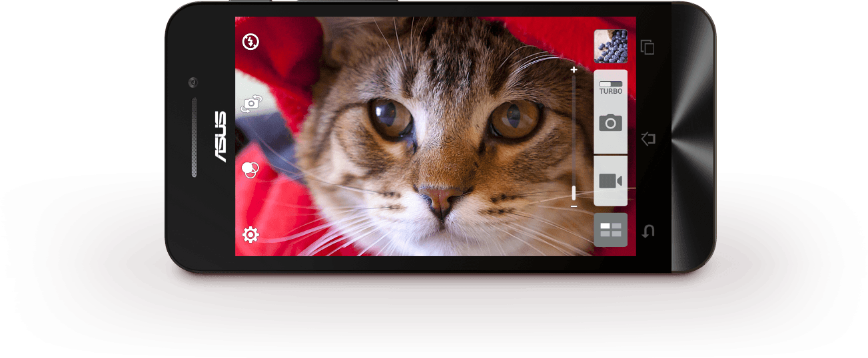The image size is (868, 358).
Task: Open camera settings gear
Action: coord(250,234)
